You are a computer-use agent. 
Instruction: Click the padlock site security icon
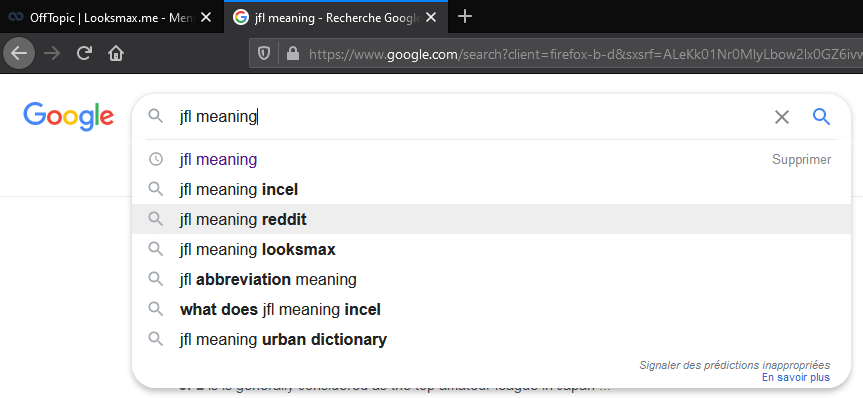pos(293,53)
